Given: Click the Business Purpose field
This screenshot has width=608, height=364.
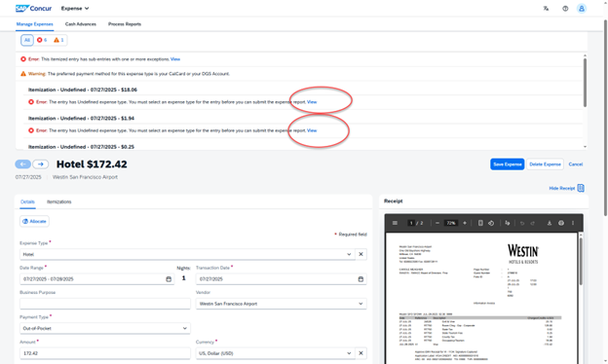Looking at the screenshot, I should pyautogui.click(x=105, y=304).
